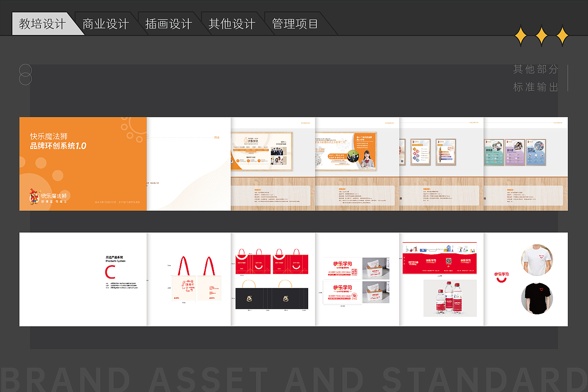Select the 插画设计 tab
Image resolution: width=588 pixels, height=392 pixels.
(x=169, y=24)
